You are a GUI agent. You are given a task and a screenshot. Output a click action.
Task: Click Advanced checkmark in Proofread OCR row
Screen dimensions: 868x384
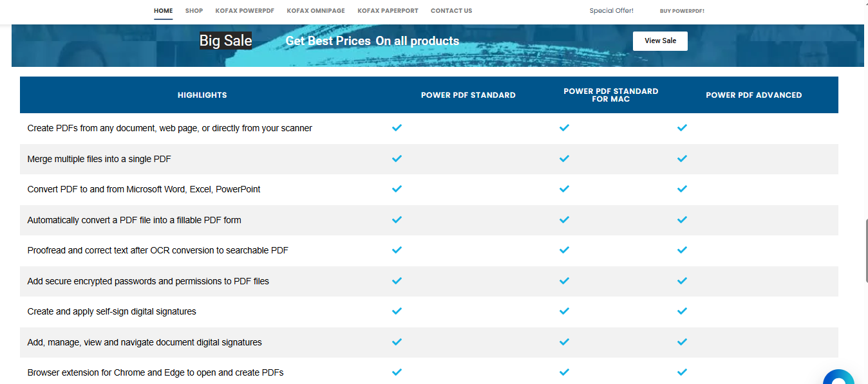coord(683,250)
